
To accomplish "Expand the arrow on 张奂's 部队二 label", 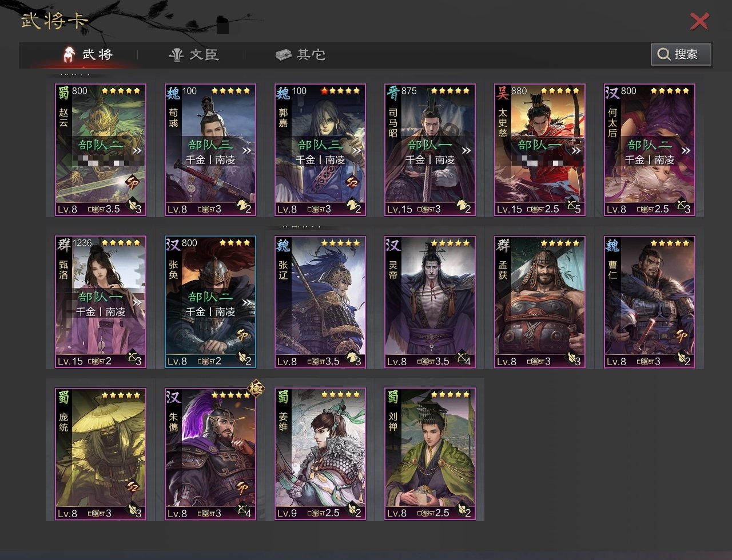I will point(247,303).
